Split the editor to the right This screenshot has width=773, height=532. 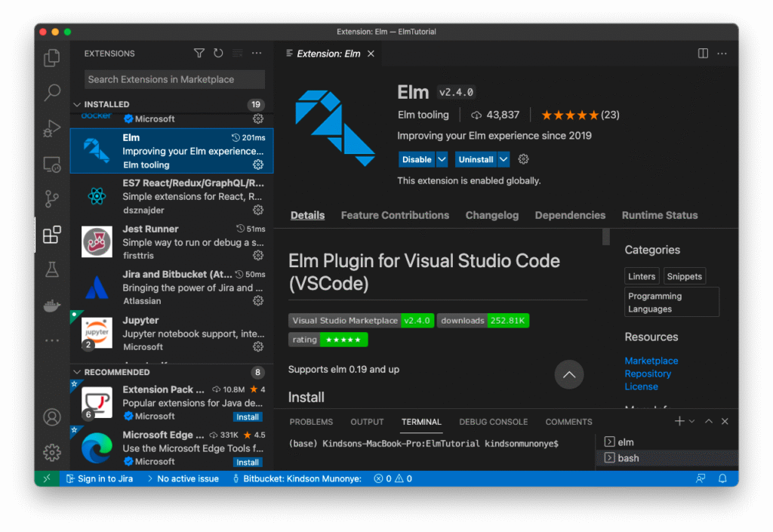703,54
